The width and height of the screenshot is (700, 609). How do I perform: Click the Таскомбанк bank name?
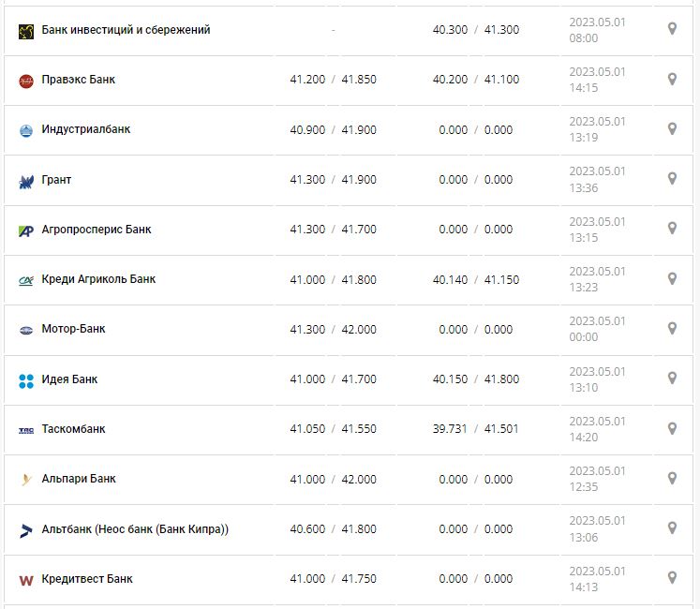73,429
